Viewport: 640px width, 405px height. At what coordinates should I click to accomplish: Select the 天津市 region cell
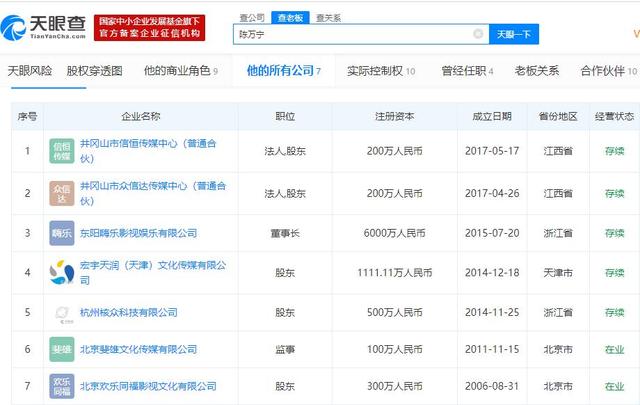point(558,273)
